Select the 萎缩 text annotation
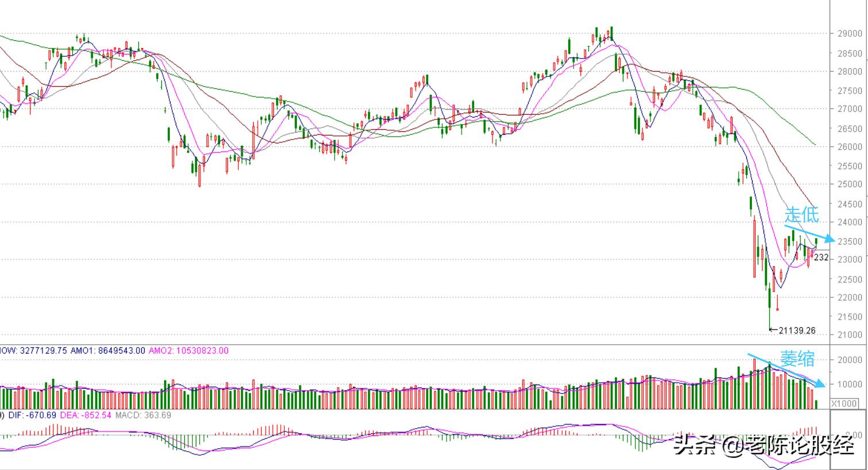The height and width of the screenshot is (470, 868). coord(797,359)
